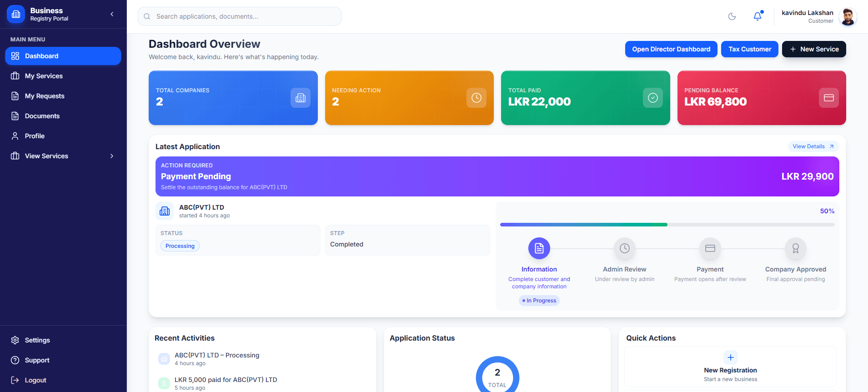Screen dimensions: 868x392
Task: Click Total Companies building icon
Action: [301, 98]
